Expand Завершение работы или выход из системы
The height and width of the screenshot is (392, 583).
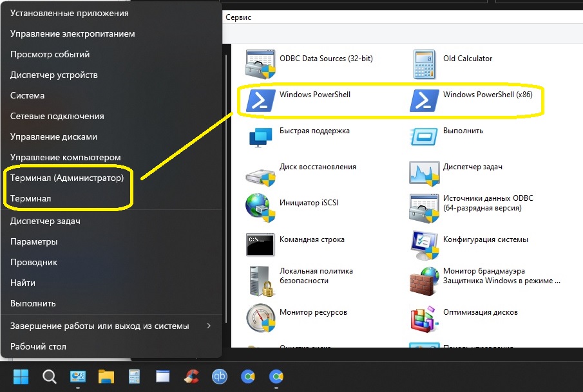click(111, 326)
